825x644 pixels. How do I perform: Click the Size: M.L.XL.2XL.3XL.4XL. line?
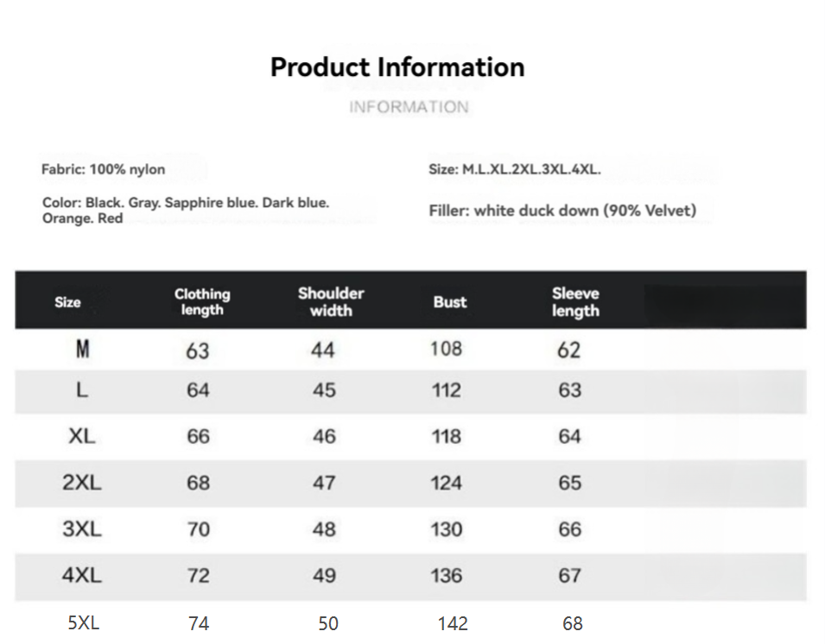click(x=515, y=169)
